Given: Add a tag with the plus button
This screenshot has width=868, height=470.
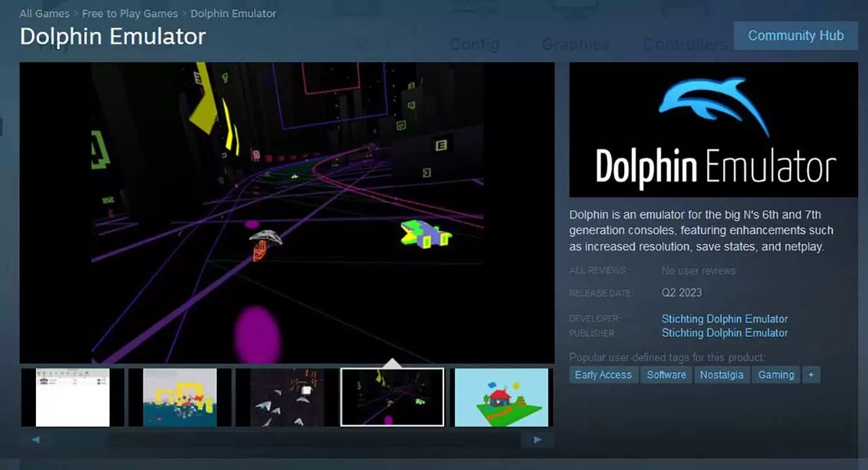Looking at the screenshot, I should pos(811,375).
